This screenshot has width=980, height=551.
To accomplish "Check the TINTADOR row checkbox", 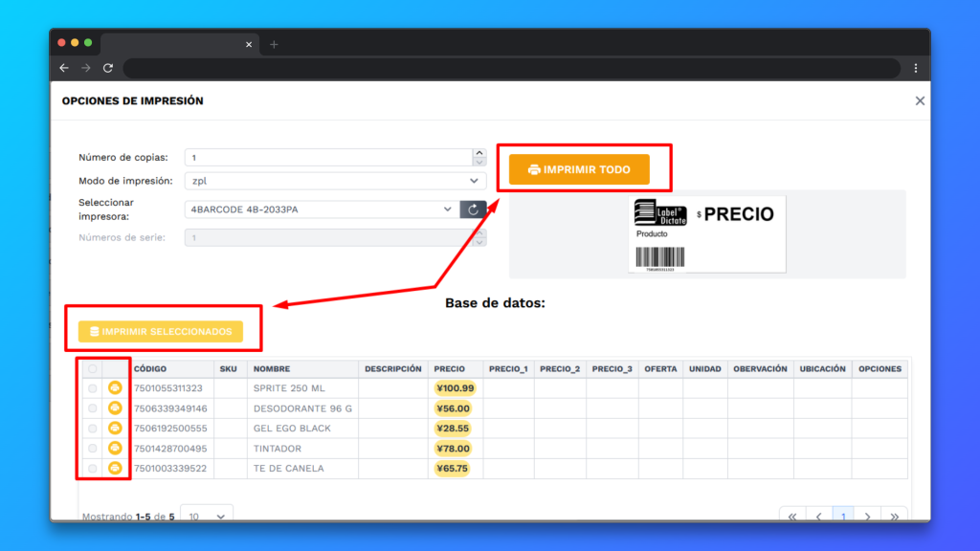I will [x=93, y=449].
